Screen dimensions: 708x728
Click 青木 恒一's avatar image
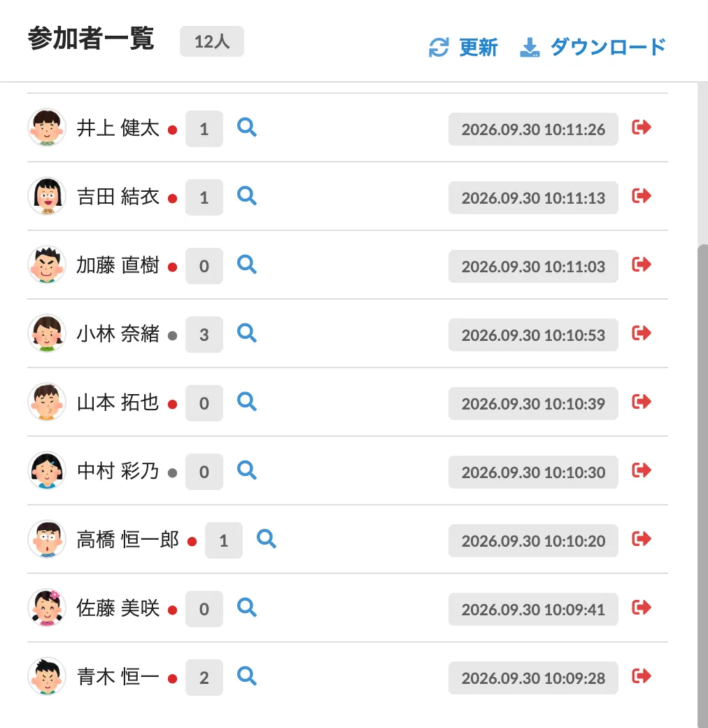(x=46, y=676)
